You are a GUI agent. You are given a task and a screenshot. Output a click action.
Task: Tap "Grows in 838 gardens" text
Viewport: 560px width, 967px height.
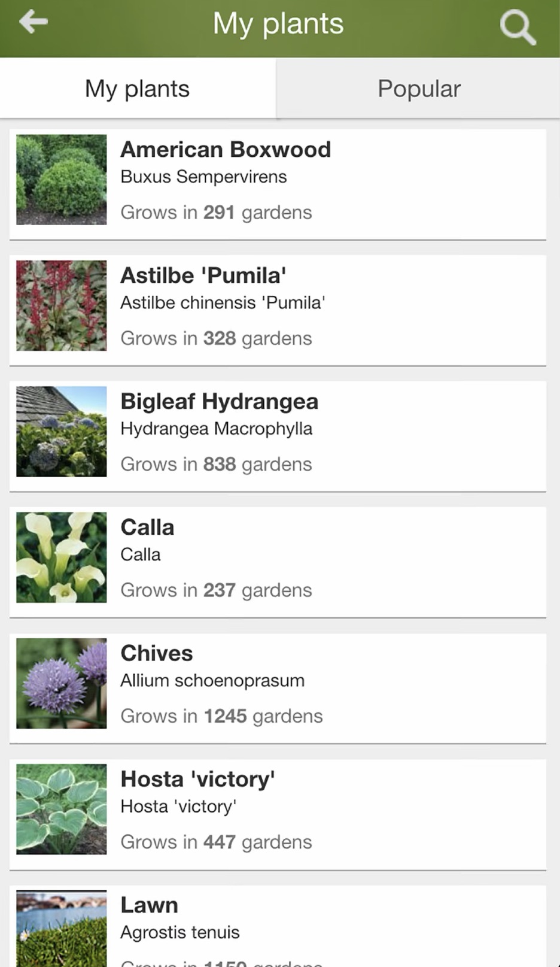216,465
